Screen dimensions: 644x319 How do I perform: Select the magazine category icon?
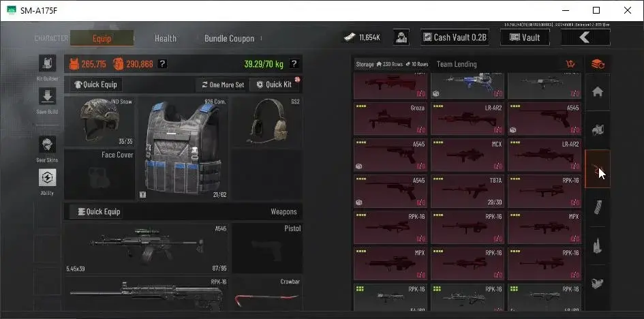coord(598,207)
